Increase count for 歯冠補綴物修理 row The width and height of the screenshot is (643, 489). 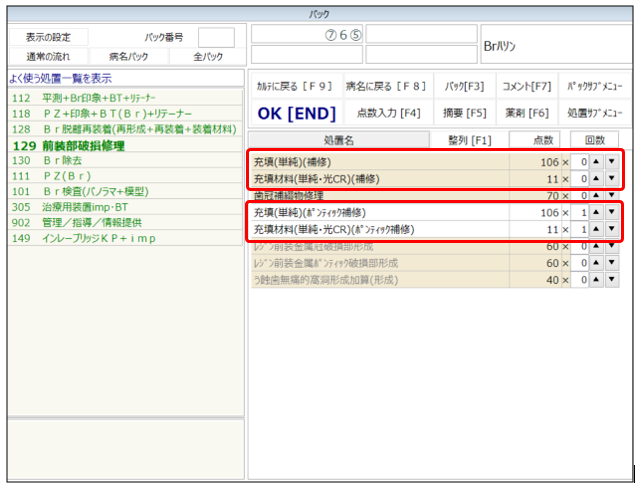(x=596, y=196)
